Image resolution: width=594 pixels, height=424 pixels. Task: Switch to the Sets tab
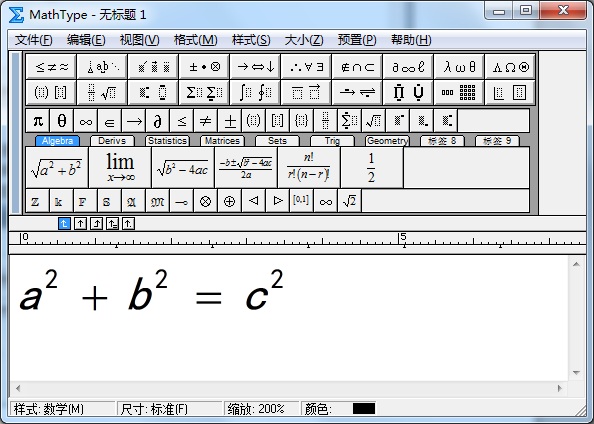tap(277, 141)
